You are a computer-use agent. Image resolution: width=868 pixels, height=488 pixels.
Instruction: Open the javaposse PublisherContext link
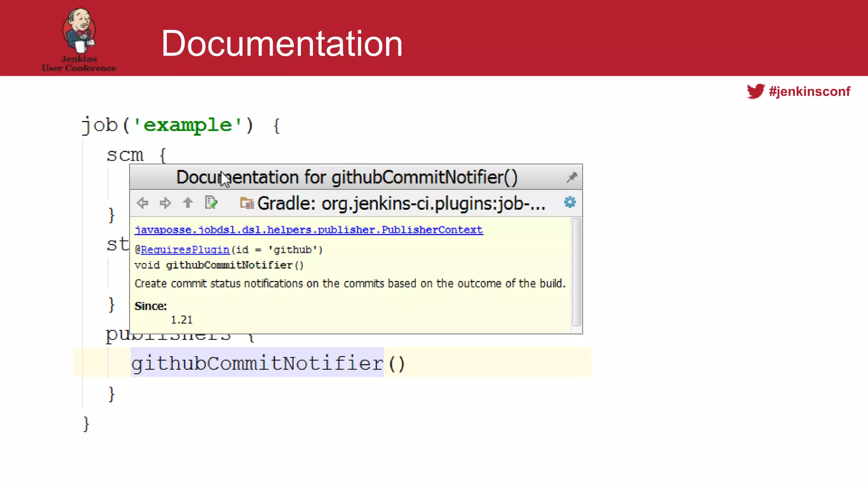point(309,230)
